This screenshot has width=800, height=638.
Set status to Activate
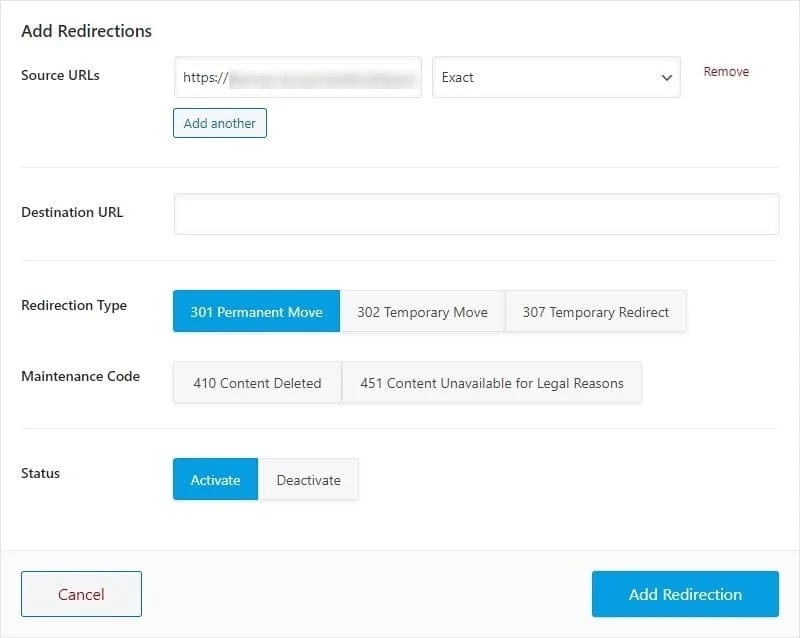pos(215,479)
